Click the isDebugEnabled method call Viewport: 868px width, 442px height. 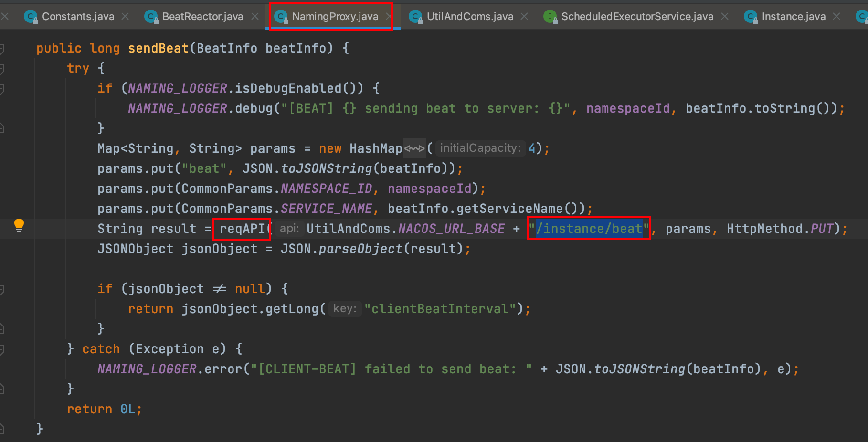click(x=288, y=89)
